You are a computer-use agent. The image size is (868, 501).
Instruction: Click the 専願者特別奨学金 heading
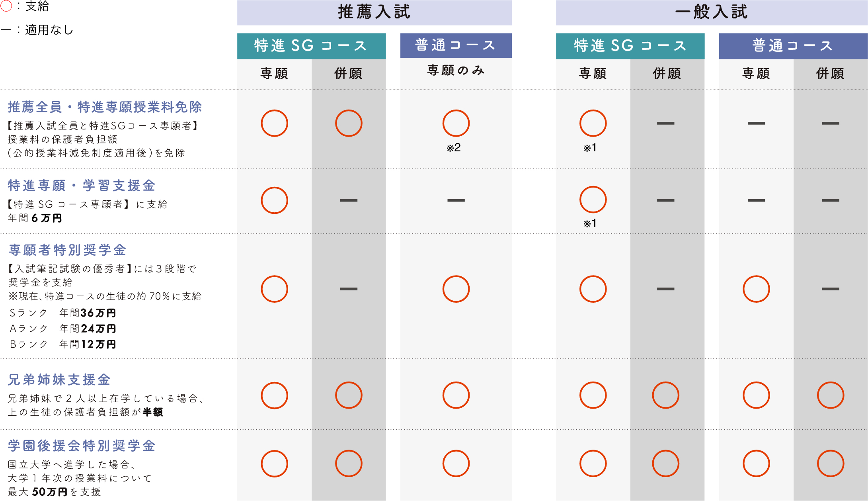tap(67, 250)
